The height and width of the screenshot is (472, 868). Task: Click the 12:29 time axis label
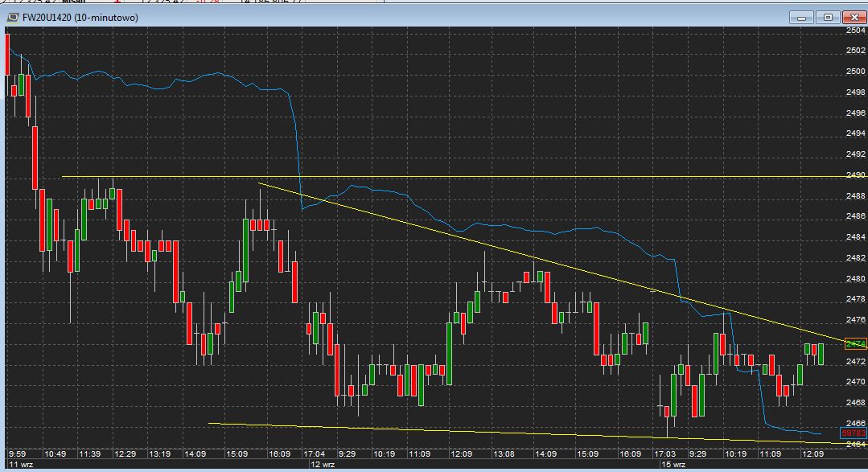tap(125, 454)
